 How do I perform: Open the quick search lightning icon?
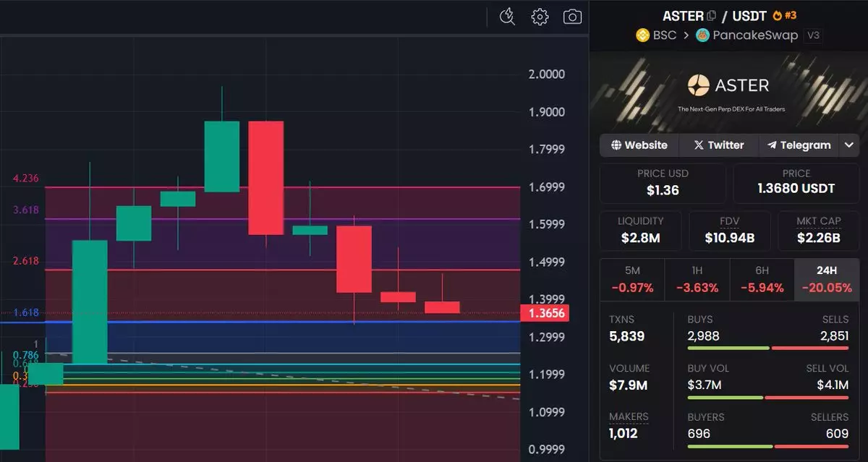507,17
